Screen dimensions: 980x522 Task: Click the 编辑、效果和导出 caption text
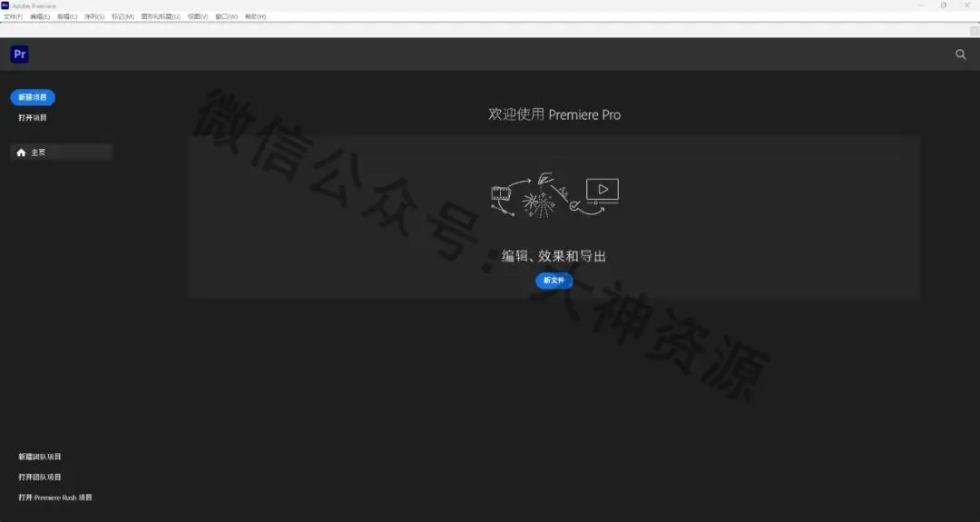554,256
